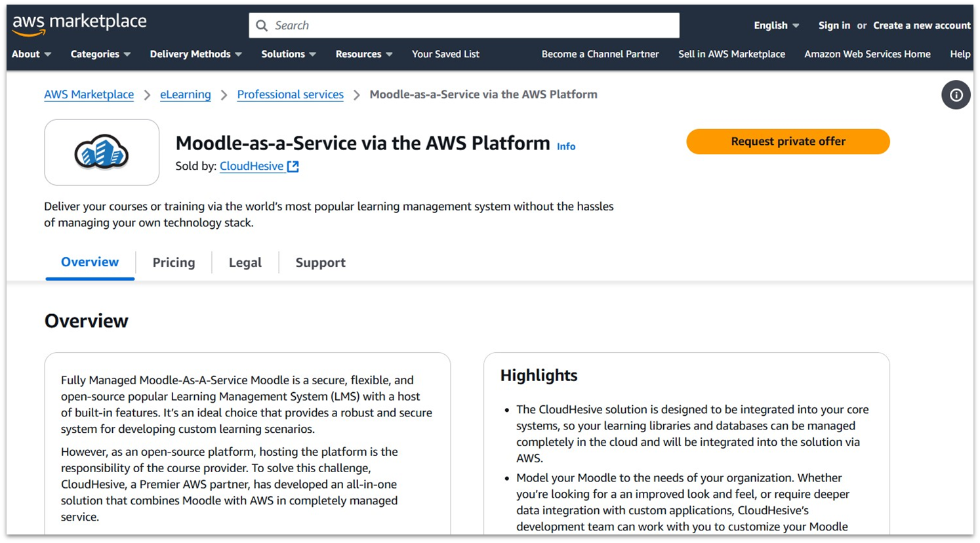Viewport: 980px width, 543px height.
Task: Click Create a new account
Action: [922, 26]
